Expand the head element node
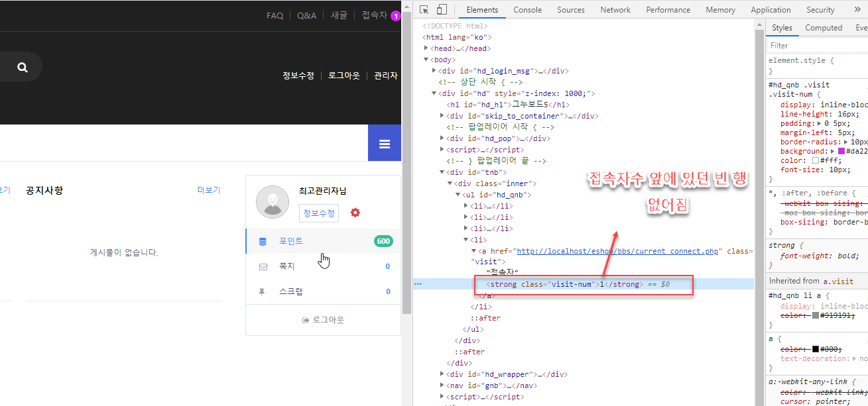The image size is (868, 406). tap(427, 48)
